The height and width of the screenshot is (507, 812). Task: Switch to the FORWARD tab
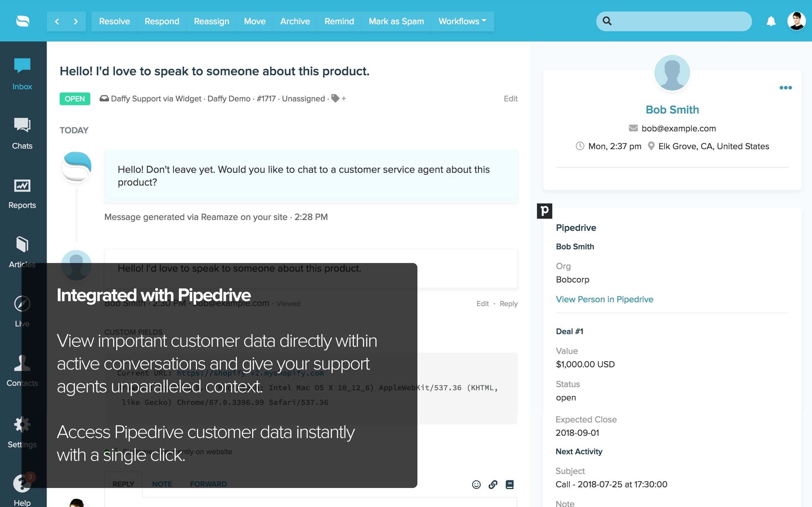208,484
